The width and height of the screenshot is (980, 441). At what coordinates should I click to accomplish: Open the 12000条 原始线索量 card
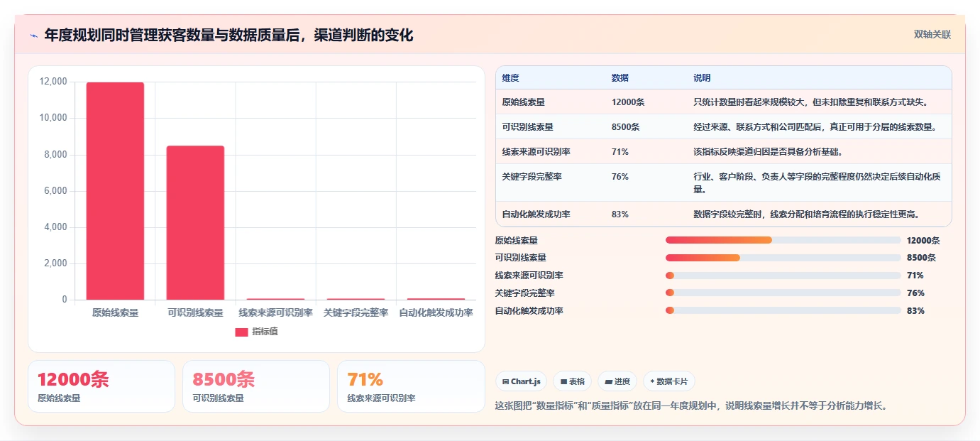click(x=101, y=386)
